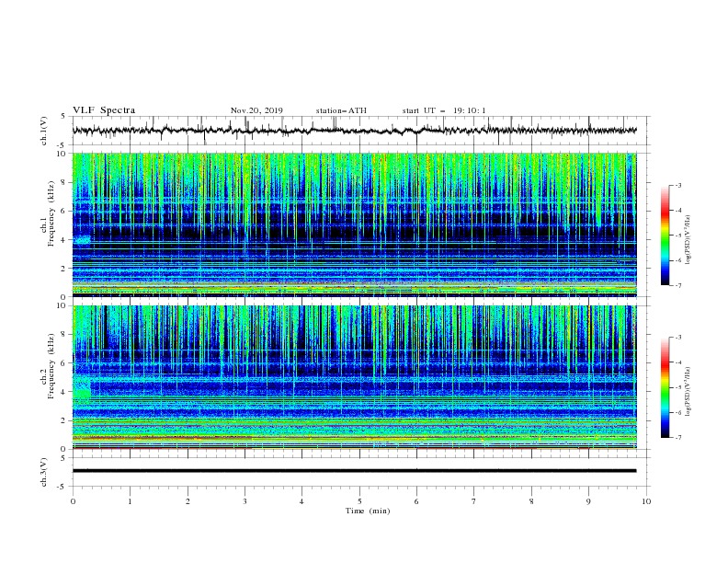Click the time axis tick label '3'
Screen dimensions: 728x563
245,501
